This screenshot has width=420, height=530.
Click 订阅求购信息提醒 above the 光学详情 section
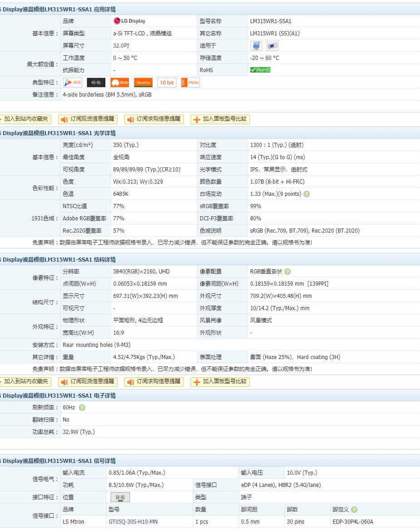154,119
